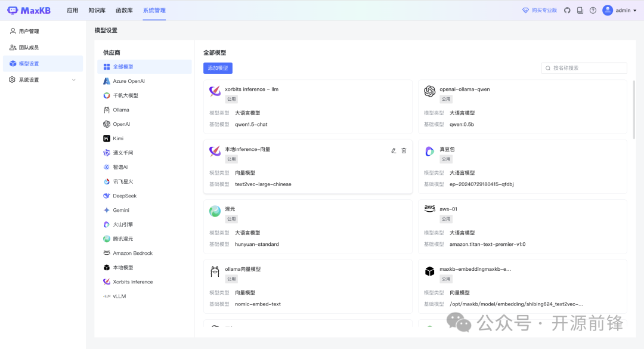Click the help question mark icon
Image resolution: width=644 pixels, height=349 pixels.
tap(593, 10)
